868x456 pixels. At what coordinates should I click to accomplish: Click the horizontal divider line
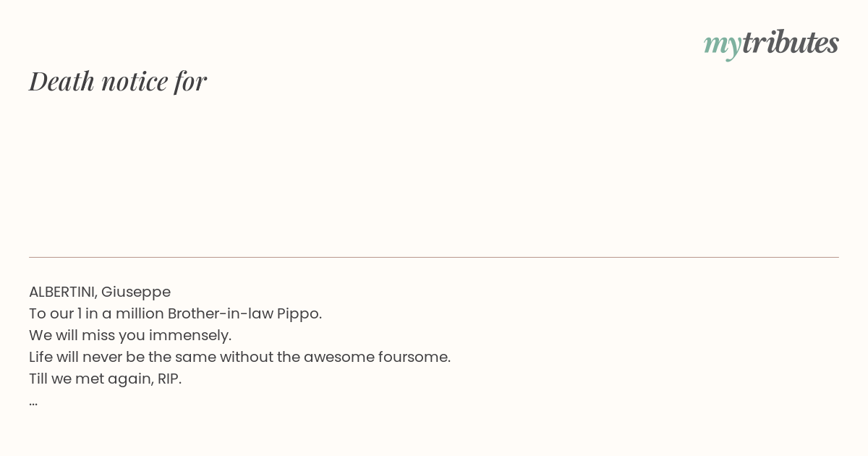click(x=434, y=257)
